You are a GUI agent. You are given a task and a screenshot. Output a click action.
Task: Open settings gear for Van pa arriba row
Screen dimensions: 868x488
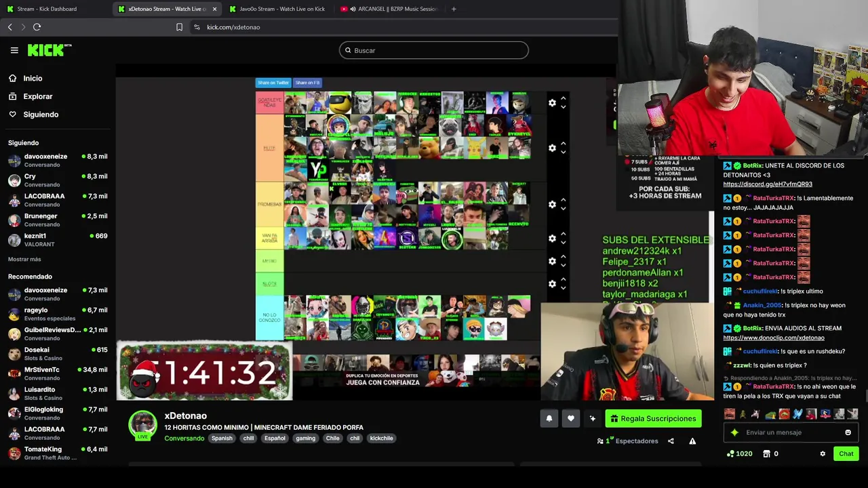click(552, 239)
